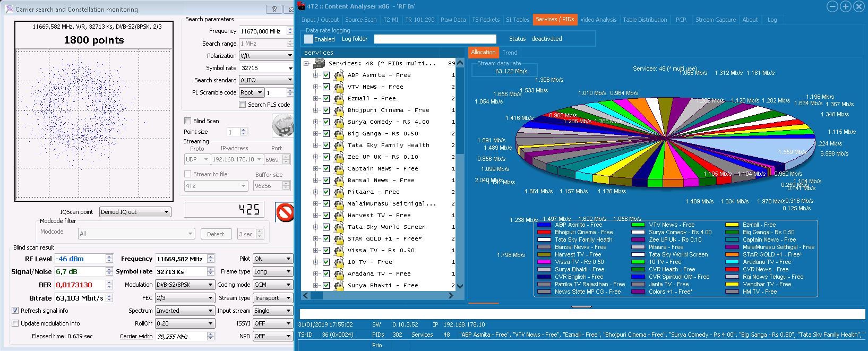Expand the Ezmall service tree node
The width and height of the screenshot is (868, 351).
pos(316,99)
